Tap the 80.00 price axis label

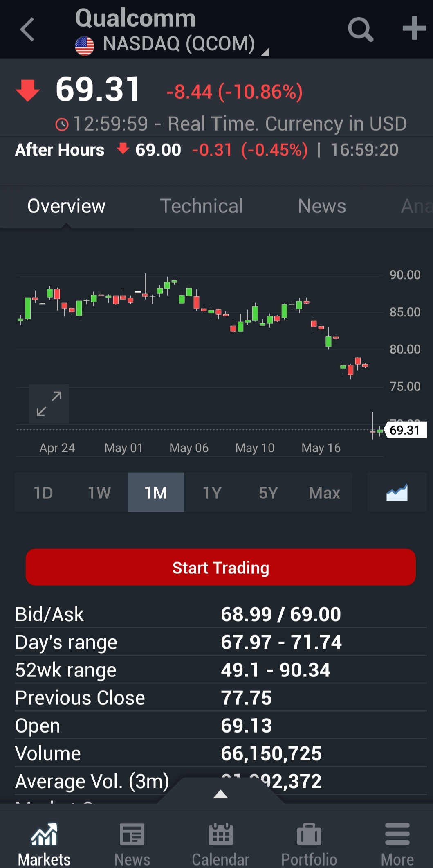click(405, 349)
